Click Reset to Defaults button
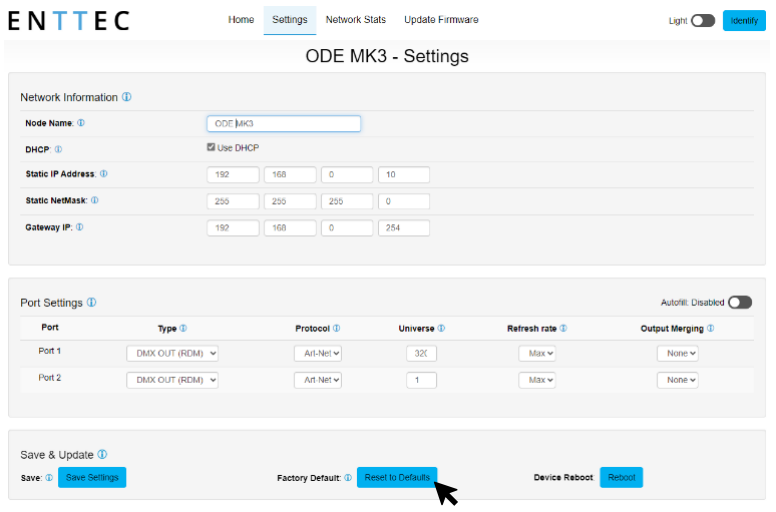The image size is (776, 512). (x=397, y=477)
